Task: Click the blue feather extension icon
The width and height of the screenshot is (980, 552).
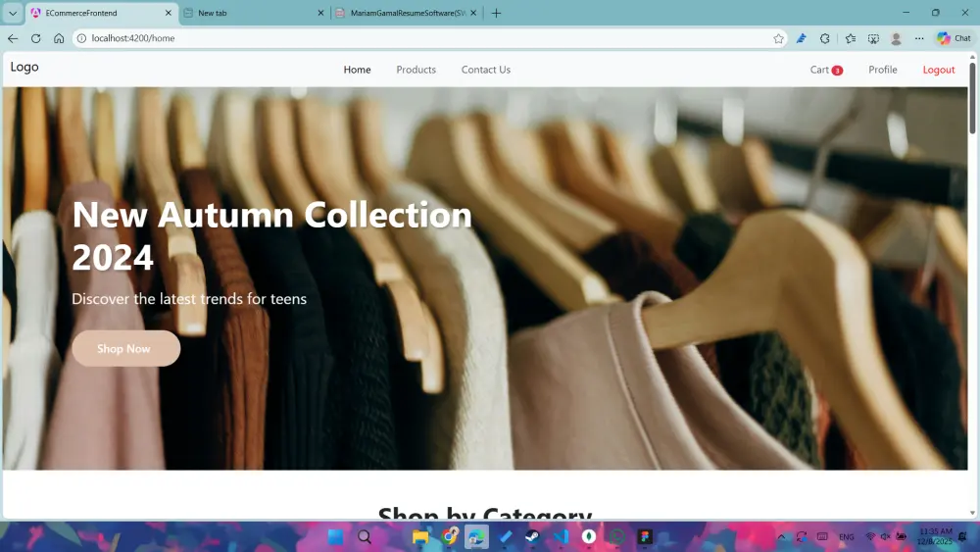Action: click(802, 38)
